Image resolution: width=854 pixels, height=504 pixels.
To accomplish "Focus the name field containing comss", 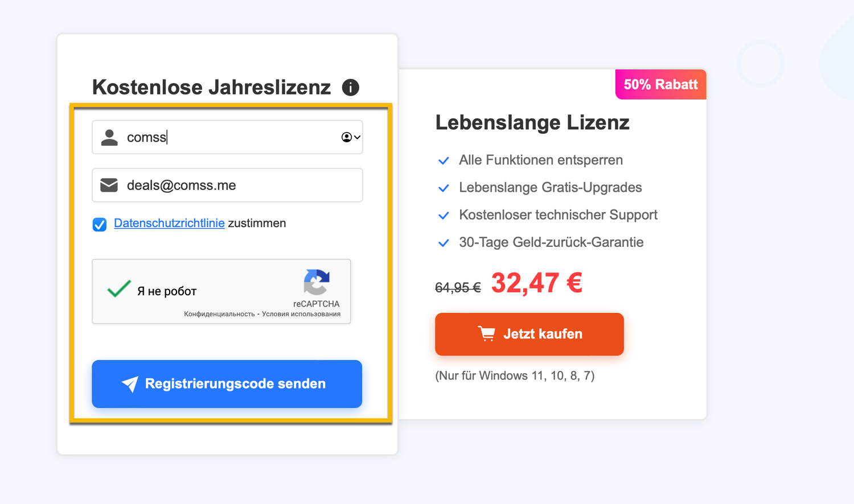I will pos(228,137).
